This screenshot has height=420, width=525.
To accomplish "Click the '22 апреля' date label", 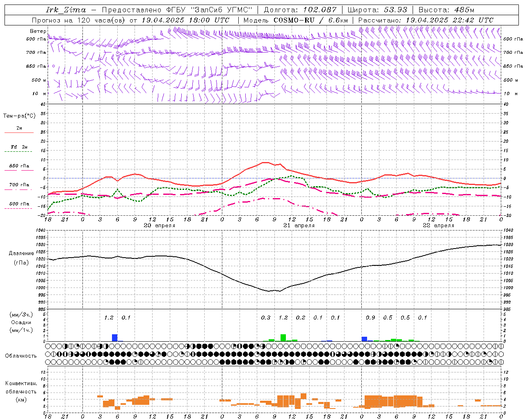I will coord(438,226).
